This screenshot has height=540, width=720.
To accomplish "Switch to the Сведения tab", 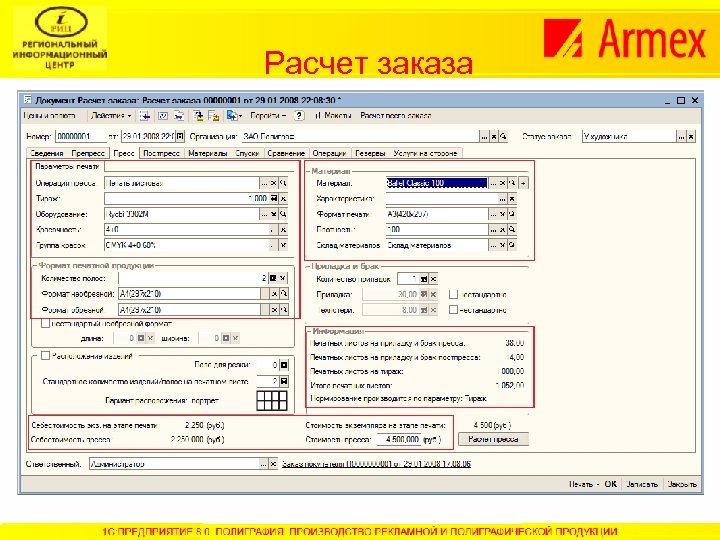I will pyautogui.click(x=46, y=153).
